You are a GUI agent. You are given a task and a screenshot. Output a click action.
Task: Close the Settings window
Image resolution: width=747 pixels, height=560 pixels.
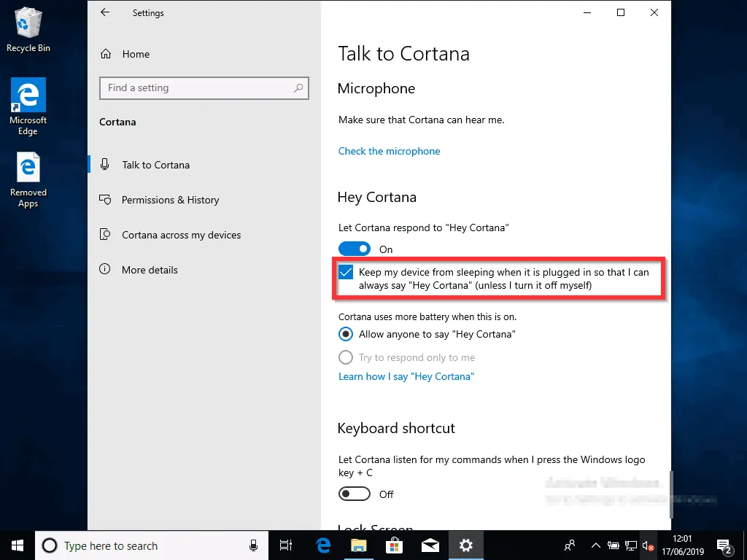pyautogui.click(x=654, y=13)
